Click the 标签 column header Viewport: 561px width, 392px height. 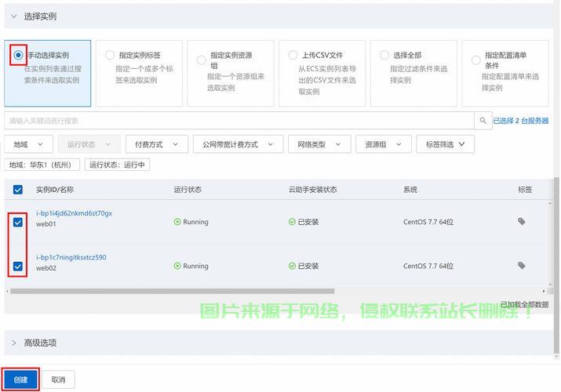click(525, 190)
